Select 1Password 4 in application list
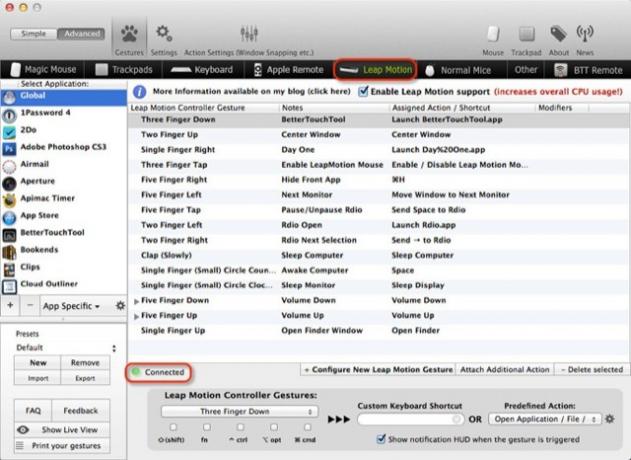 (64, 113)
